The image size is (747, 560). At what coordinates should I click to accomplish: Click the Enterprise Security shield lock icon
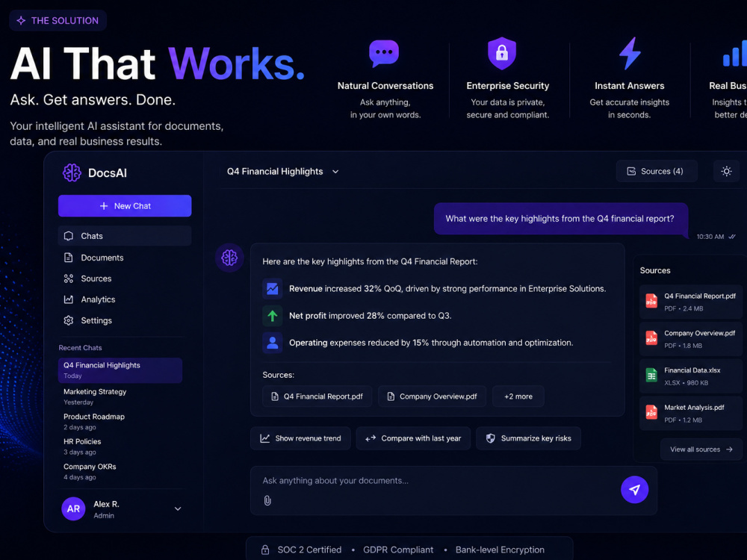coord(502,53)
